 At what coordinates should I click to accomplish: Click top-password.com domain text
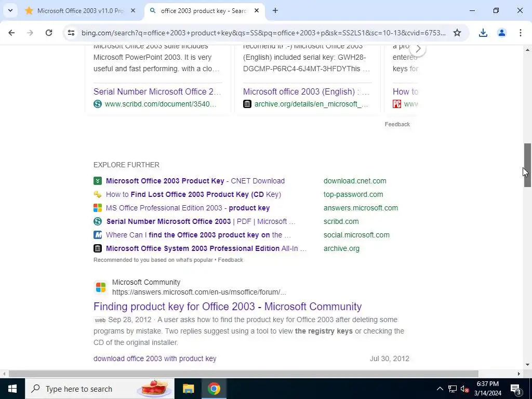(353, 194)
